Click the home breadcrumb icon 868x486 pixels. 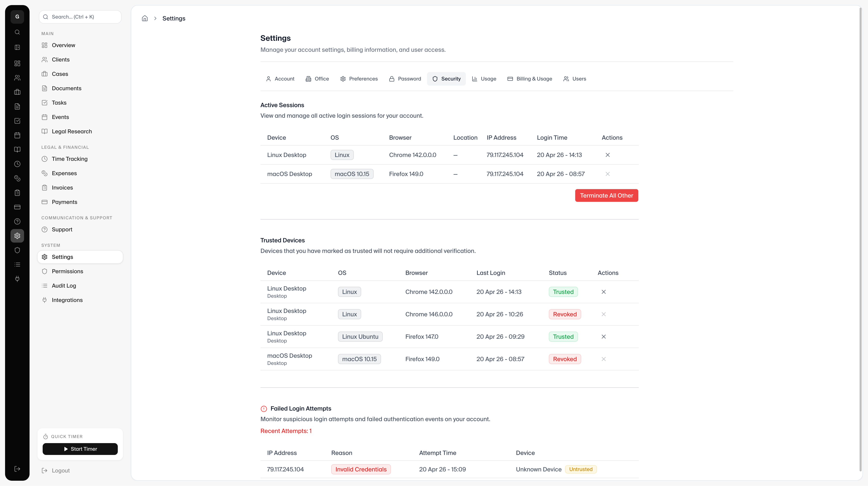click(x=145, y=18)
